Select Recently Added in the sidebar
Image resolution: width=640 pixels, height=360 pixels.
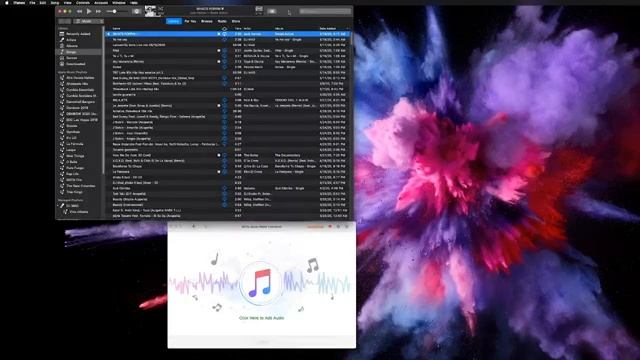tap(78, 34)
